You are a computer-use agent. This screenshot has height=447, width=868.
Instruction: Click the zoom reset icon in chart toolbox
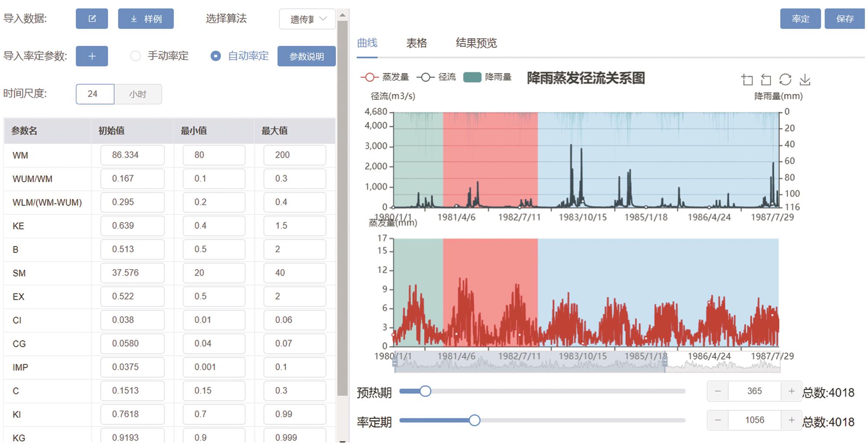766,80
